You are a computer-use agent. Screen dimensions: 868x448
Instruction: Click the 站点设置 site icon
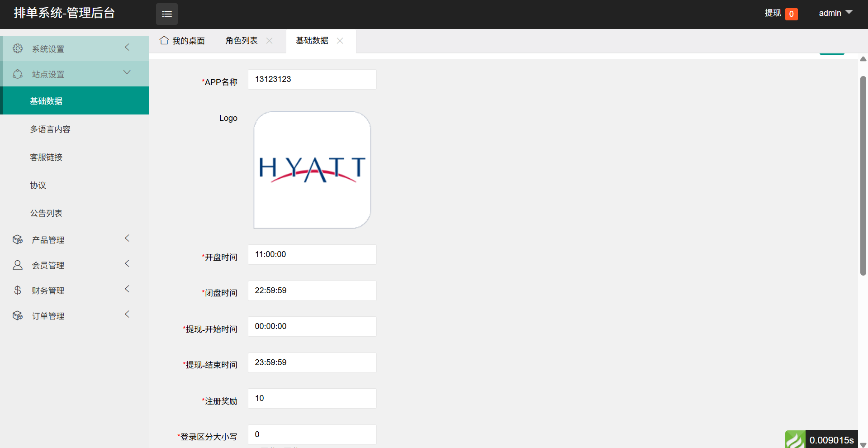[x=18, y=74]
